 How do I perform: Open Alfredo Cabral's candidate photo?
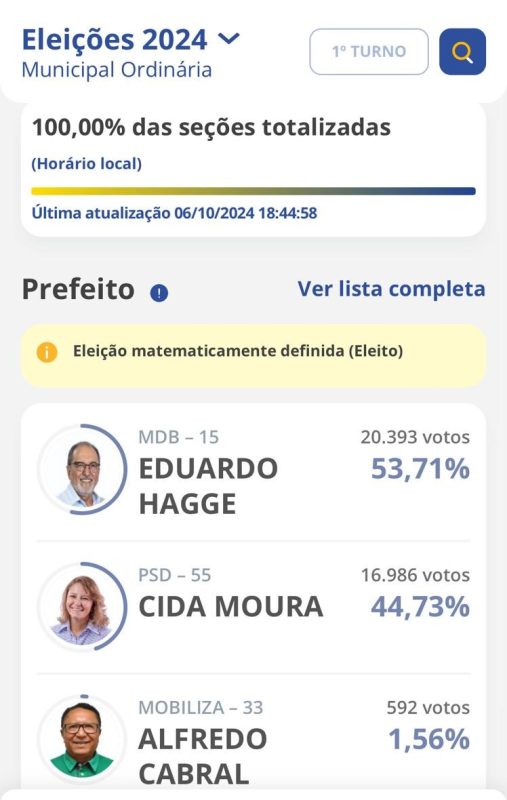[82, 739]
